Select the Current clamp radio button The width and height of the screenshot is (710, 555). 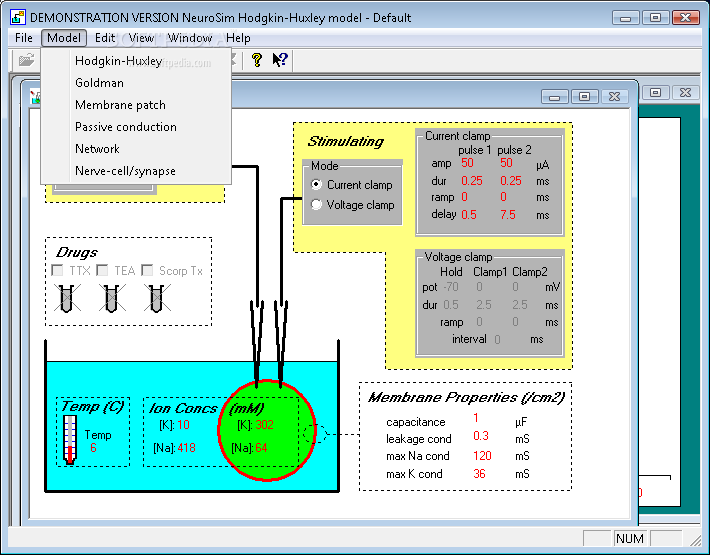tap(316, 184)
